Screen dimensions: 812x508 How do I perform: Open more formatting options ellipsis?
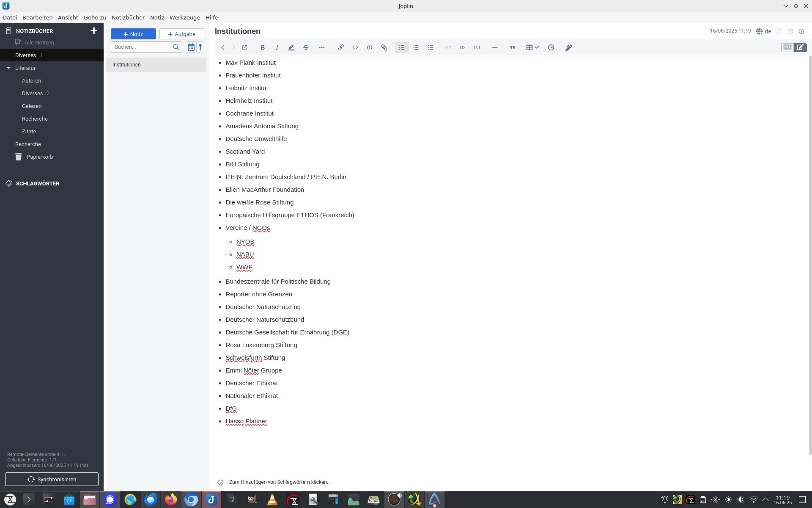322,47
